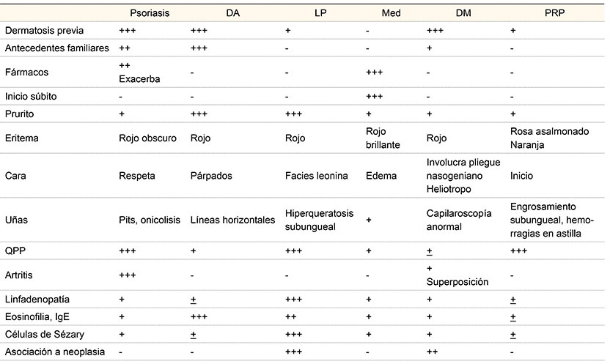The height and width of the screenshot is (364, 610).
Task: Click the Dermatosis previa row label
Action: [x=44, y=31]
